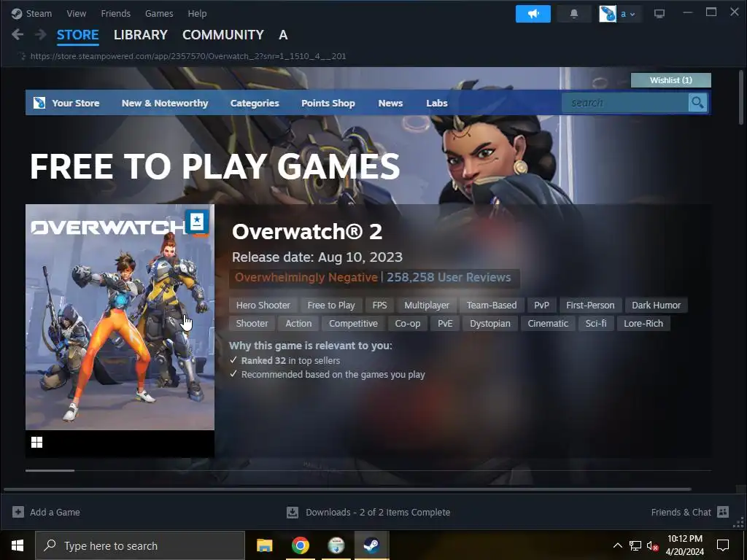Click the Competitive tag

tap(353, 323)
